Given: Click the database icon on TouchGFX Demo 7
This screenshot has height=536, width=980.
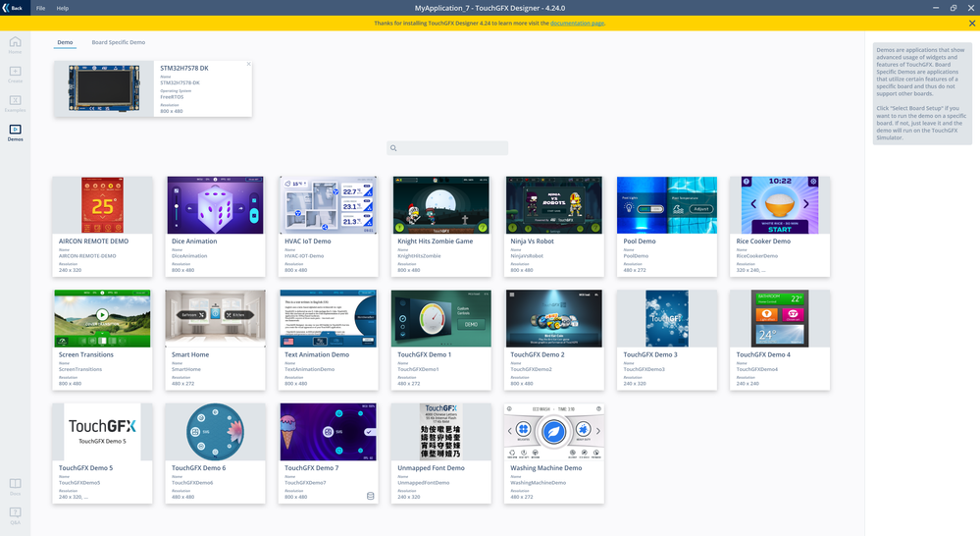Looking at the screenshot, I should coord(370,496).
